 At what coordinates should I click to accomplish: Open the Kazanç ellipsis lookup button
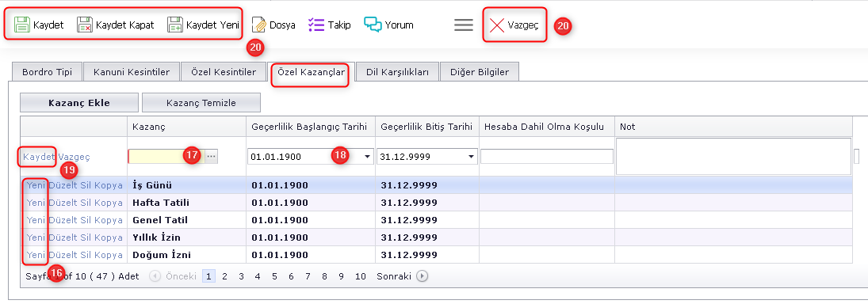click(x=212, y=157)
